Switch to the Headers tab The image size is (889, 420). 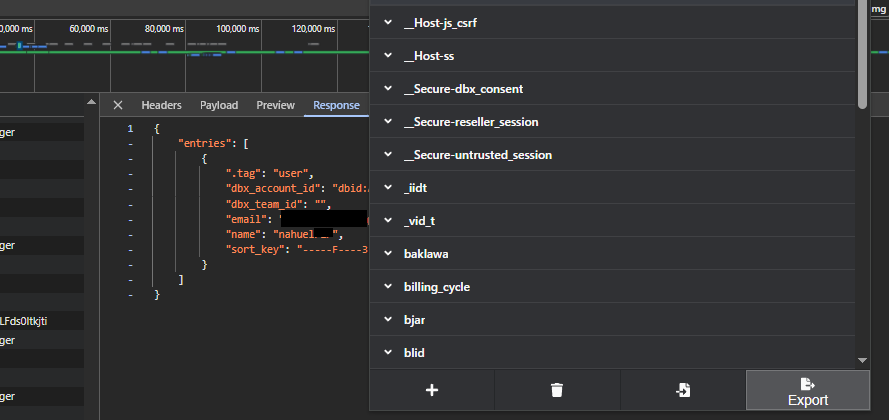[x=161, y=105]
